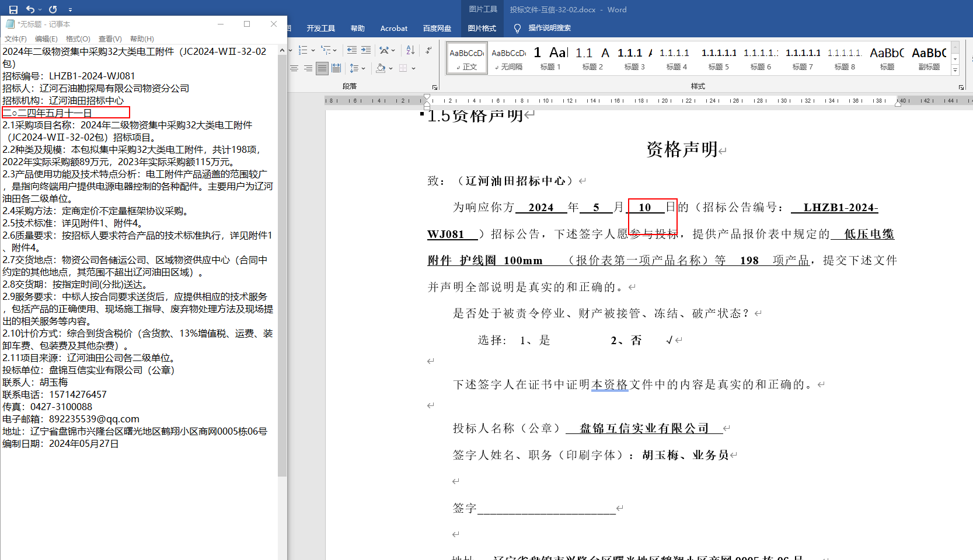The image size is (973, 560).
Task: Open Notepad 帮助(H) menu
Action: coord(142,39)
